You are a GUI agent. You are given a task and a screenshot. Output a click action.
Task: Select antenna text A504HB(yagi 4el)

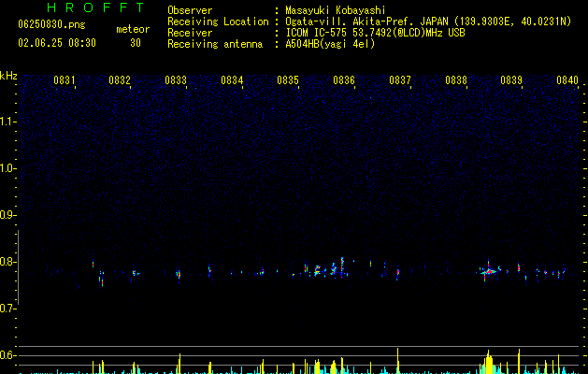330,44
